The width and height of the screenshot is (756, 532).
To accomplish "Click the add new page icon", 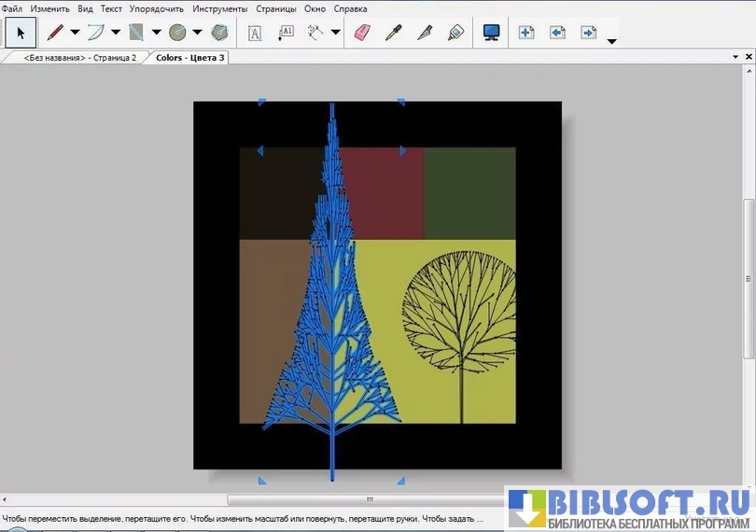I will tap(526, 33).
